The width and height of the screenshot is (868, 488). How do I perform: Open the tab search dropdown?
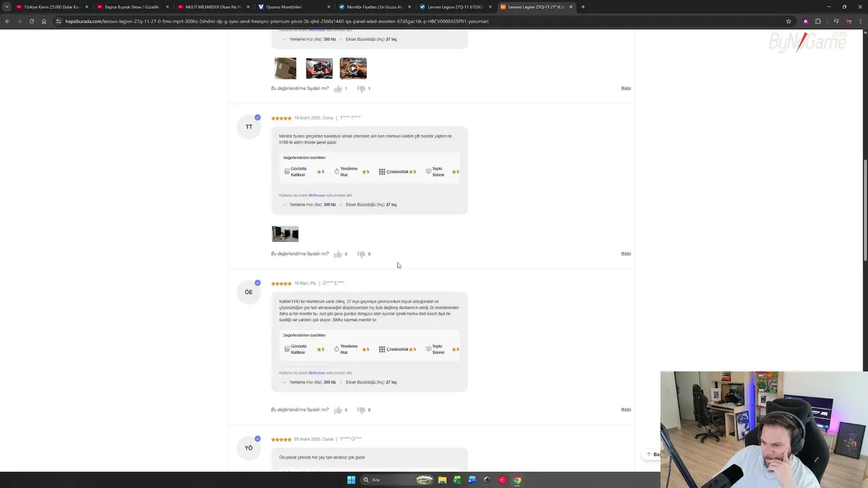pyautogui.click(x=6, y=7)
